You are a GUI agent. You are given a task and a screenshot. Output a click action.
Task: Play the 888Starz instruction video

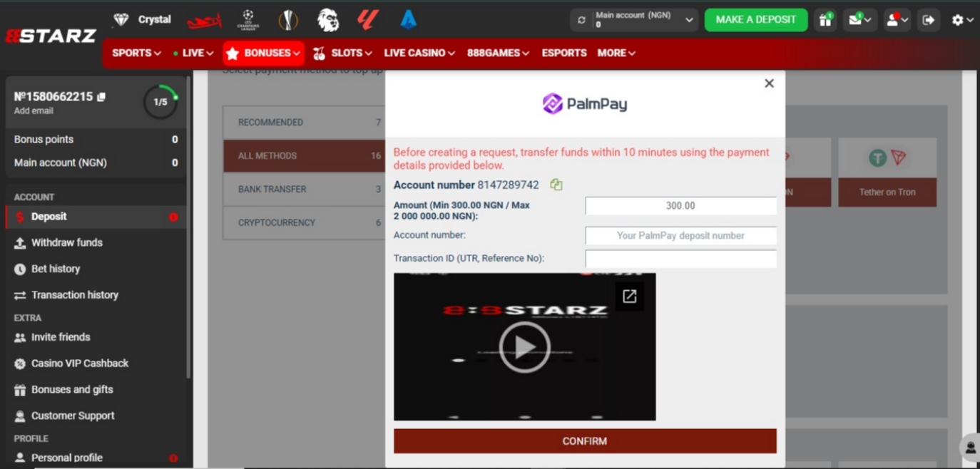[524, 347]
